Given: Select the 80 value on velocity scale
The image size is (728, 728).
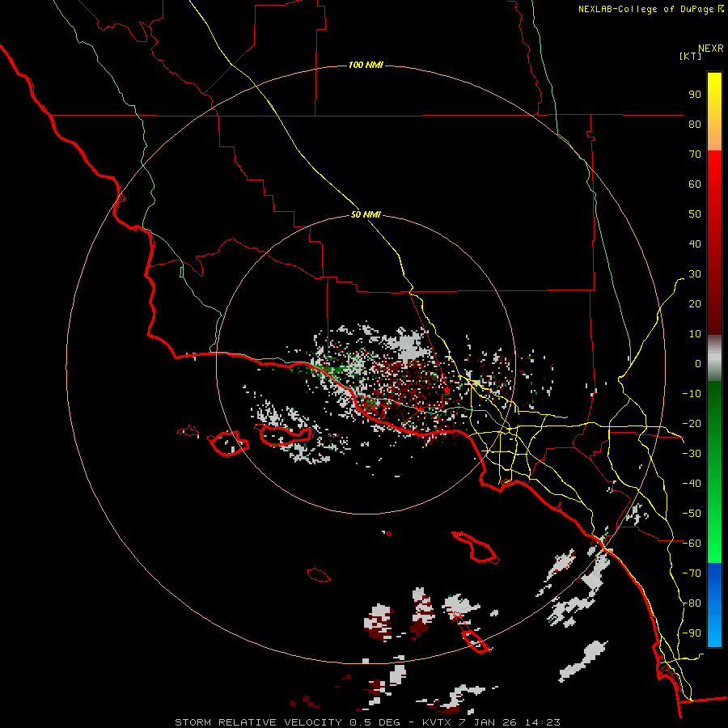Looking at the screenshot, I should [x=695, y=124].
